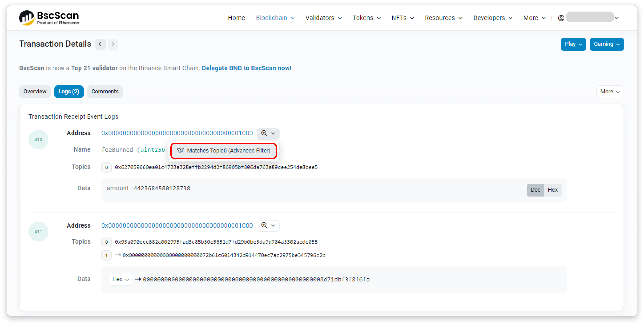644x325 pixels.
Task: Click topic index 0 badge in log 411
Action: point(107,242)
